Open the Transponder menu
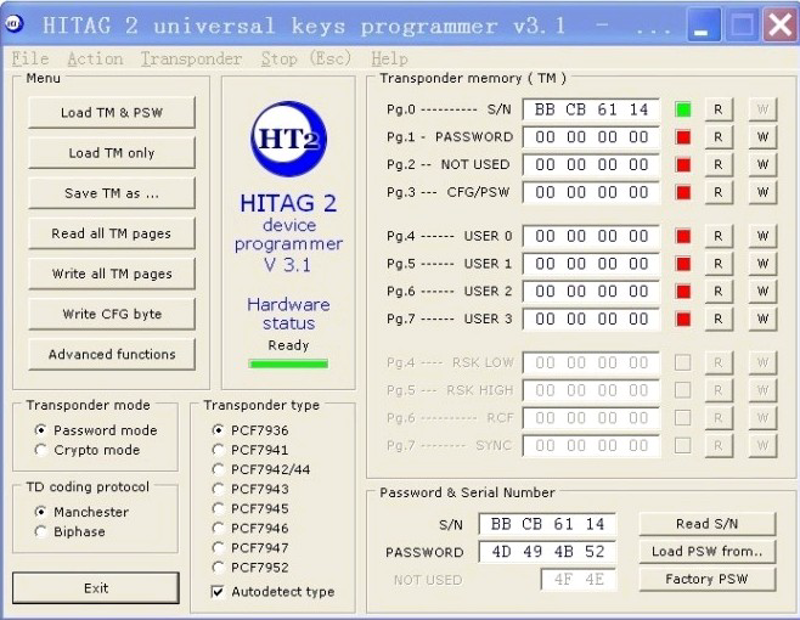The height and width of the screenshot is (620, 800). (191, 59)
